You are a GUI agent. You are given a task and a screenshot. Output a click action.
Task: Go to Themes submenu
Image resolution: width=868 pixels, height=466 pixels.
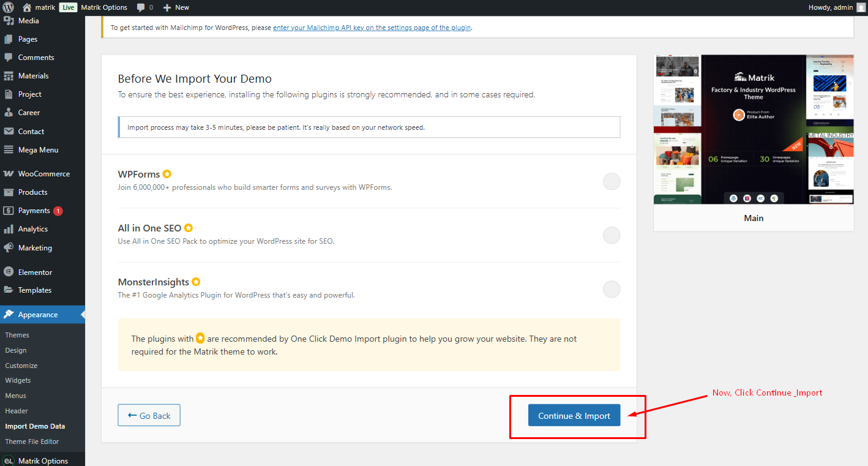17,335
